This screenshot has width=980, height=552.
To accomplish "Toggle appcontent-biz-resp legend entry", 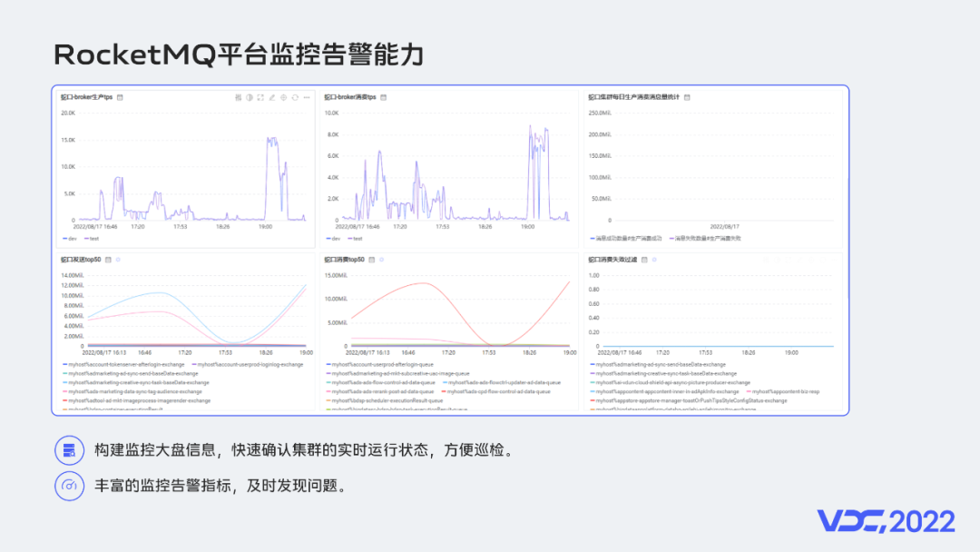I will point(783,392).
